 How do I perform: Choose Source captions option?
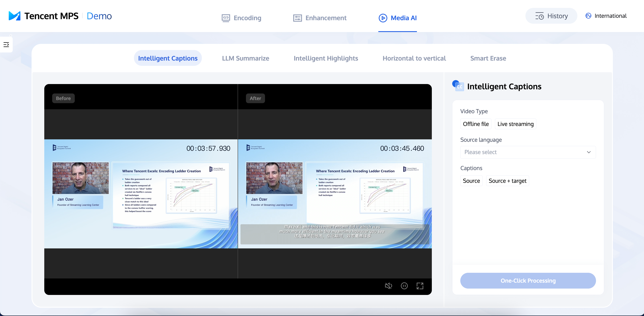pos(471,181)
